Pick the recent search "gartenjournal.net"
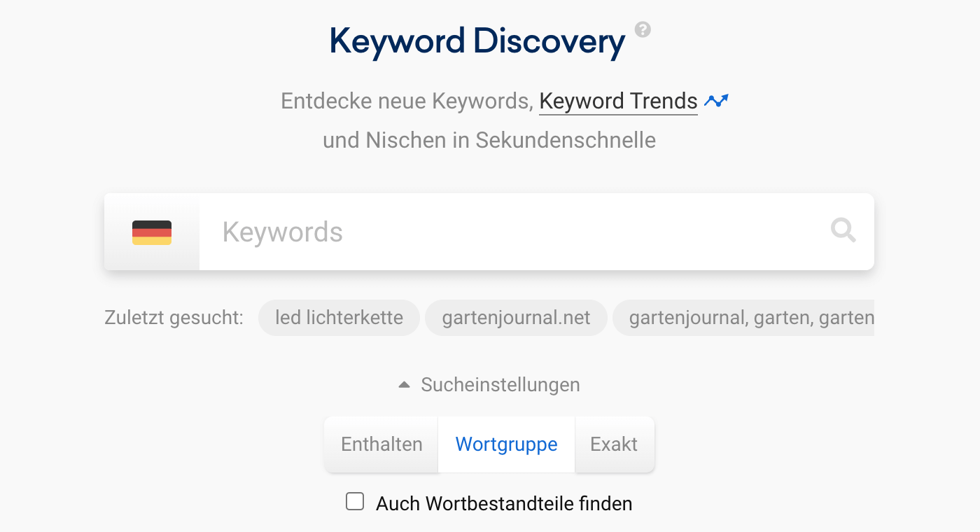The image size is (980, 532). pyautogui.click(x=516, y=318)
